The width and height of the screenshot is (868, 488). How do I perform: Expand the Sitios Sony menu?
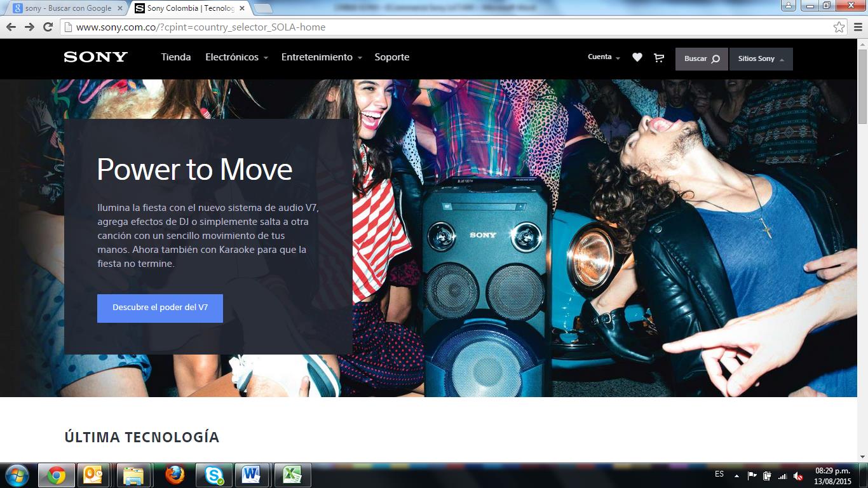point(761,59)
